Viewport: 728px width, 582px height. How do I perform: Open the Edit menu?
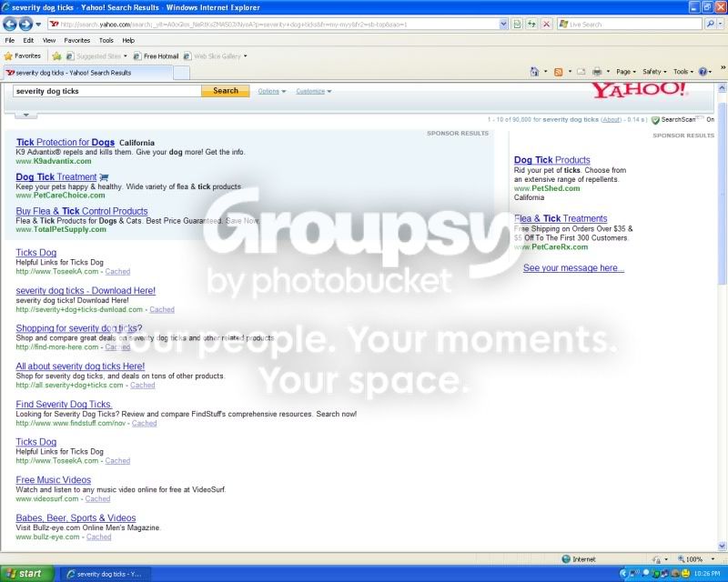(28, 40)
